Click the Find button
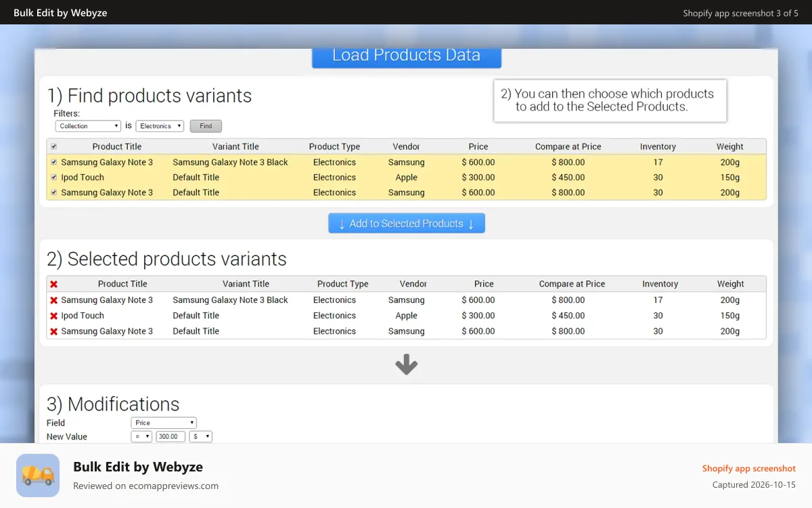The height and width of the screenshot is (508, 812). point(206,126)
